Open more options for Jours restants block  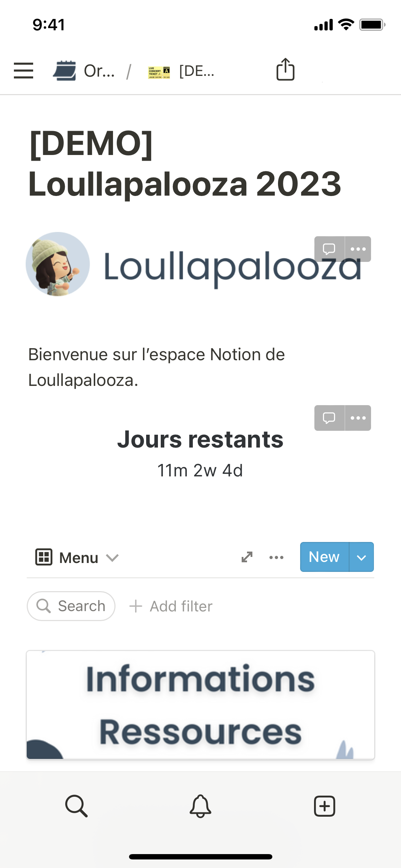pos(358,418)
